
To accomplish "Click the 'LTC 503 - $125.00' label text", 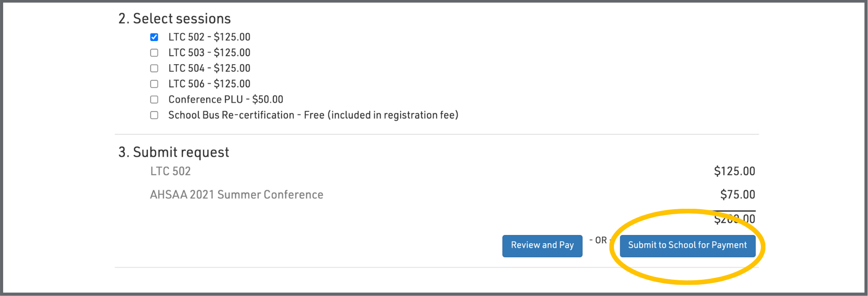I will coord(209,53).
